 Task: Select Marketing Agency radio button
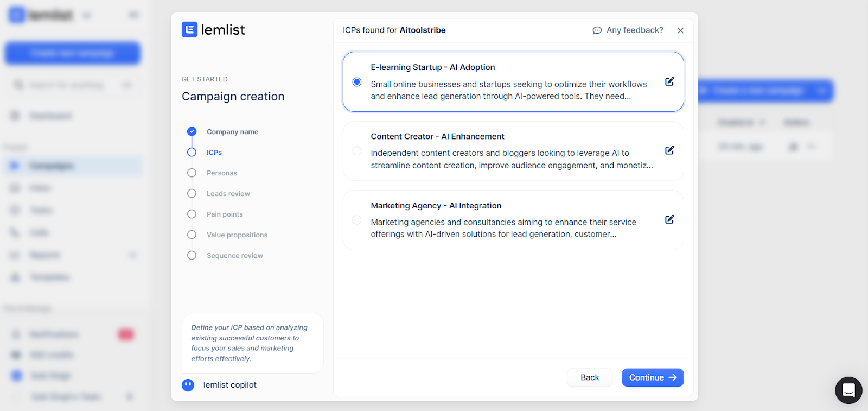tap(357, 220)
